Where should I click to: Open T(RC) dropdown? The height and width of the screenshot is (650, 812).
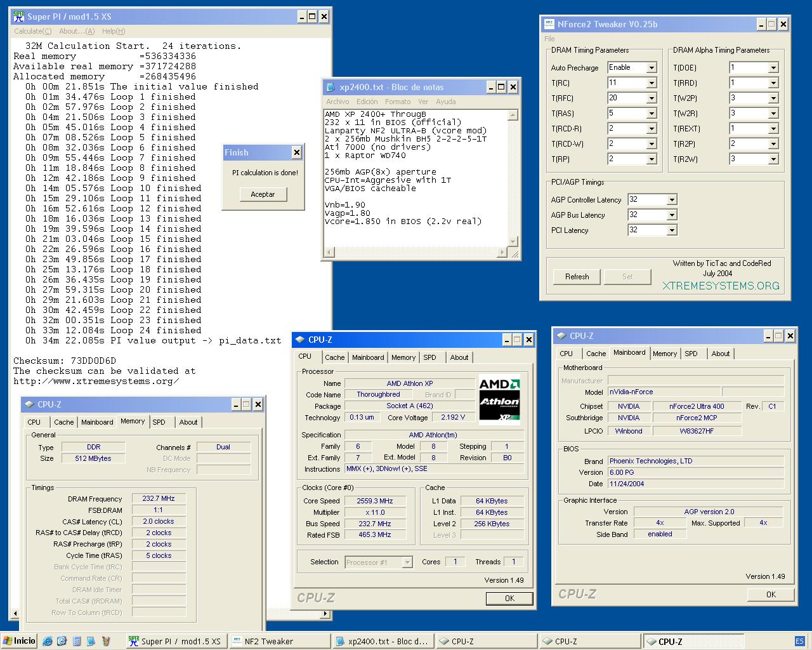coord(652,83)
